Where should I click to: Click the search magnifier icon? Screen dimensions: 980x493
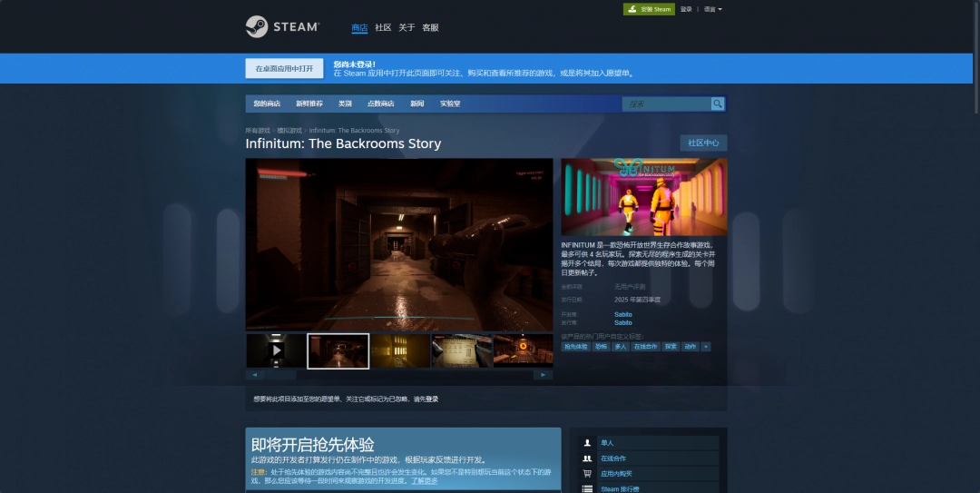[718, 104]
